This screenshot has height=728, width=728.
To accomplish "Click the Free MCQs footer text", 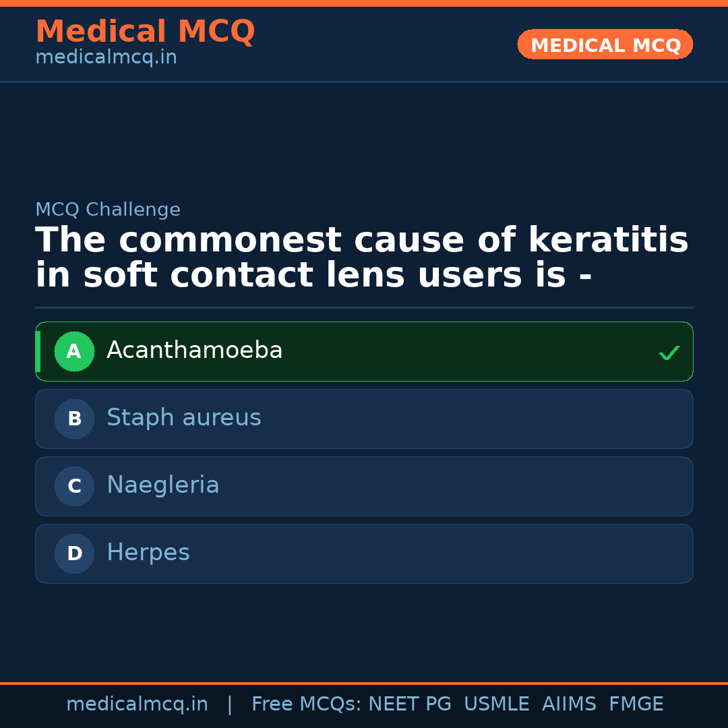I will tap(306, 704).
